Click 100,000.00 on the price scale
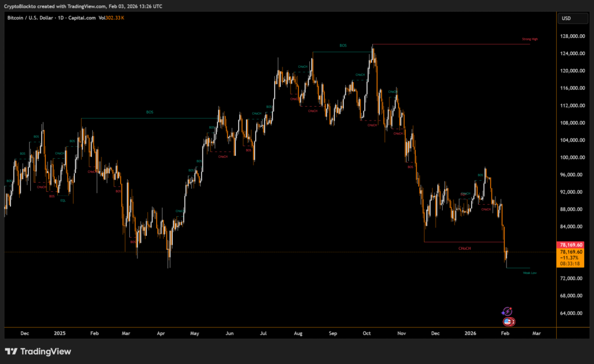 pos(573,157)
